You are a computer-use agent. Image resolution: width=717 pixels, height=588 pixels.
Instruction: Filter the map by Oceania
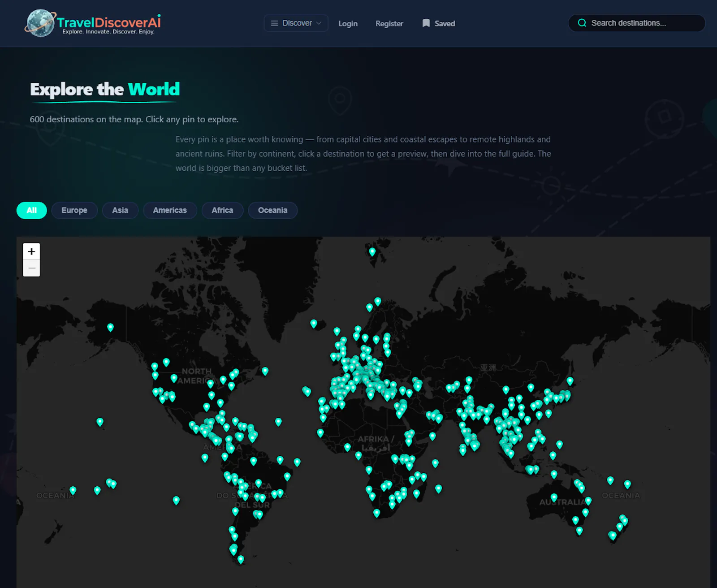272,210
